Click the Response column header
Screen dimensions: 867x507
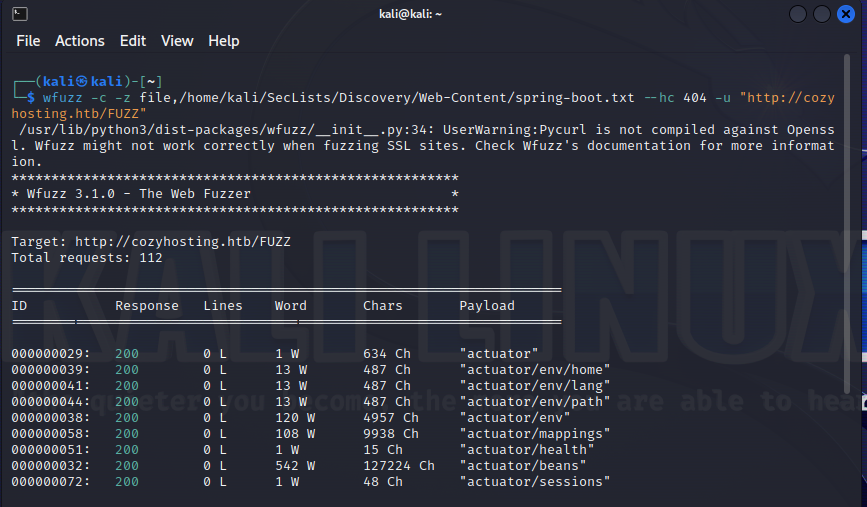[x=147, y=306]
